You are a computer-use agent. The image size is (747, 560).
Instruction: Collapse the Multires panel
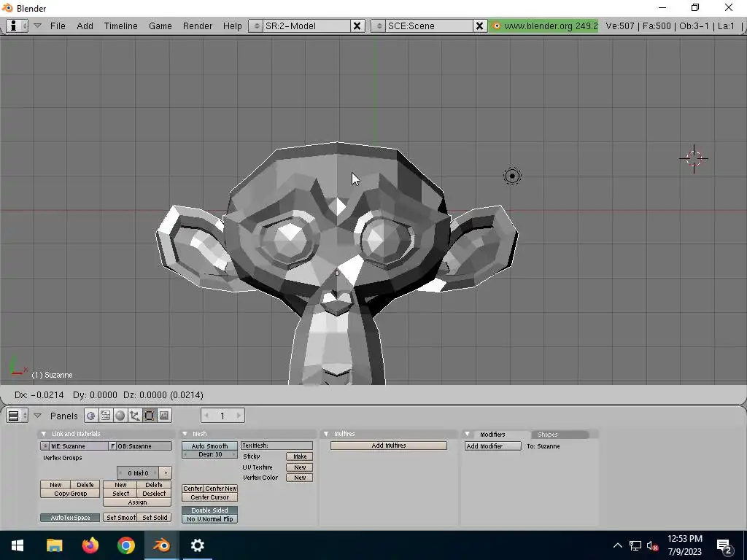tap(326, 434)
